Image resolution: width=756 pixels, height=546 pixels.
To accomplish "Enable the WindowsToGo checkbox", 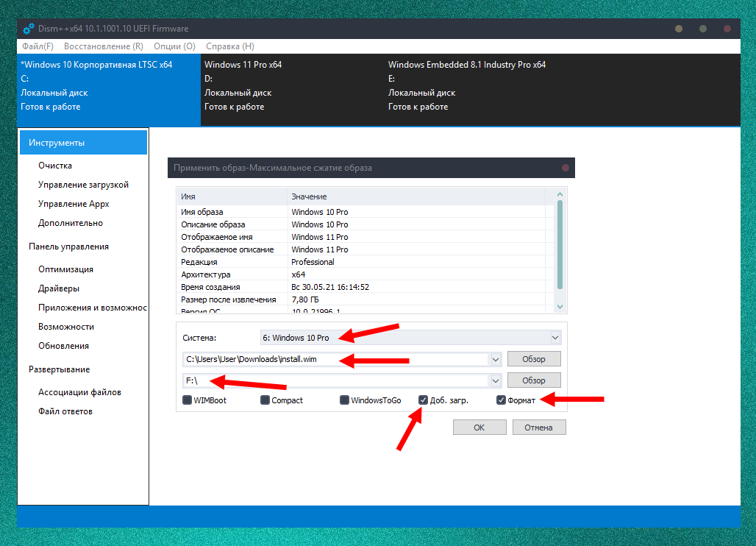I will [x=344, y=400].
